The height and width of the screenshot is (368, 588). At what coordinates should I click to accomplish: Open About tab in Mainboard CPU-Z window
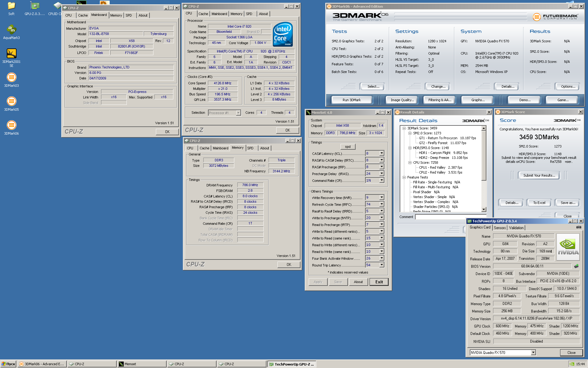(x=143, y=15)
